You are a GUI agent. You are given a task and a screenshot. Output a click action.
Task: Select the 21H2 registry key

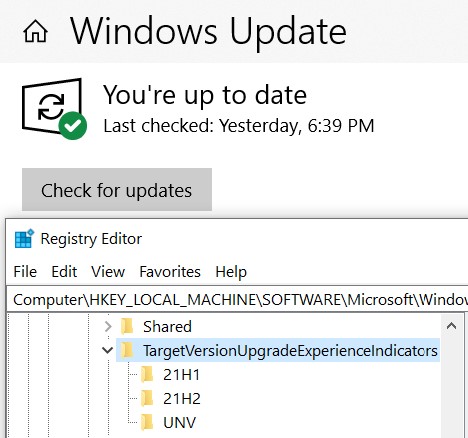[x=182, y=399]
